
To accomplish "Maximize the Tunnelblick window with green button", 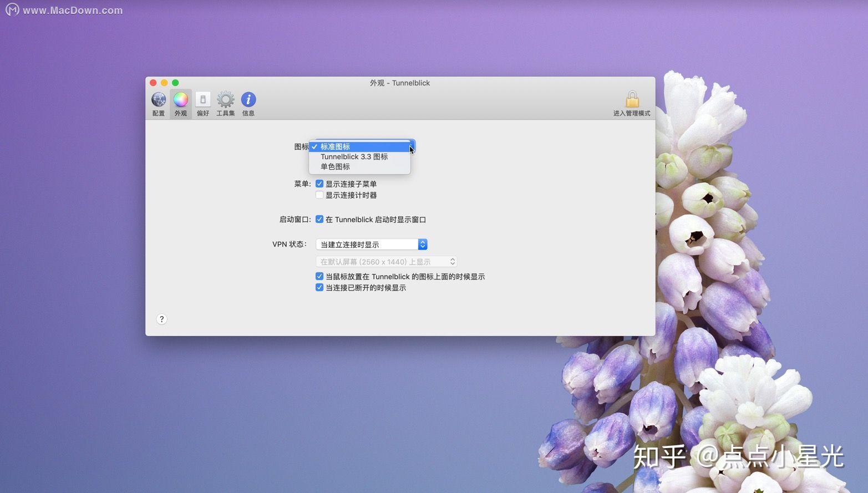I will tap(175, 83).
